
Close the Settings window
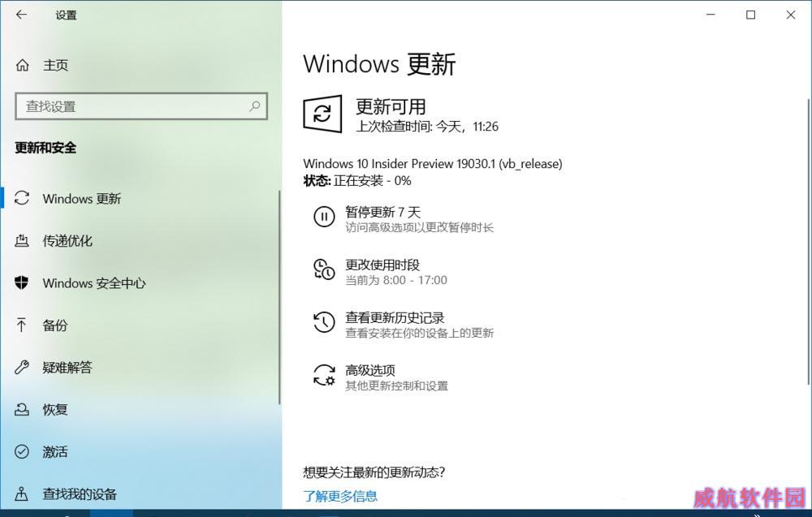coord(790,15)
